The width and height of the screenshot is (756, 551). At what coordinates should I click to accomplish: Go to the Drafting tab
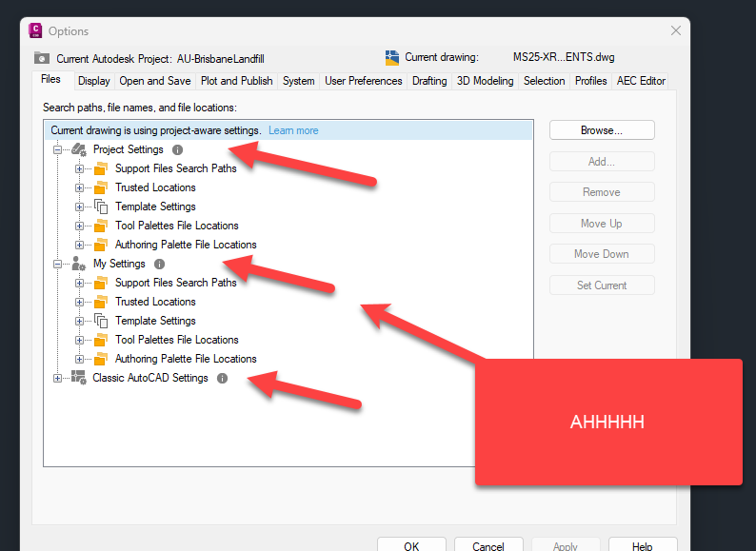[x=429, y=81]
